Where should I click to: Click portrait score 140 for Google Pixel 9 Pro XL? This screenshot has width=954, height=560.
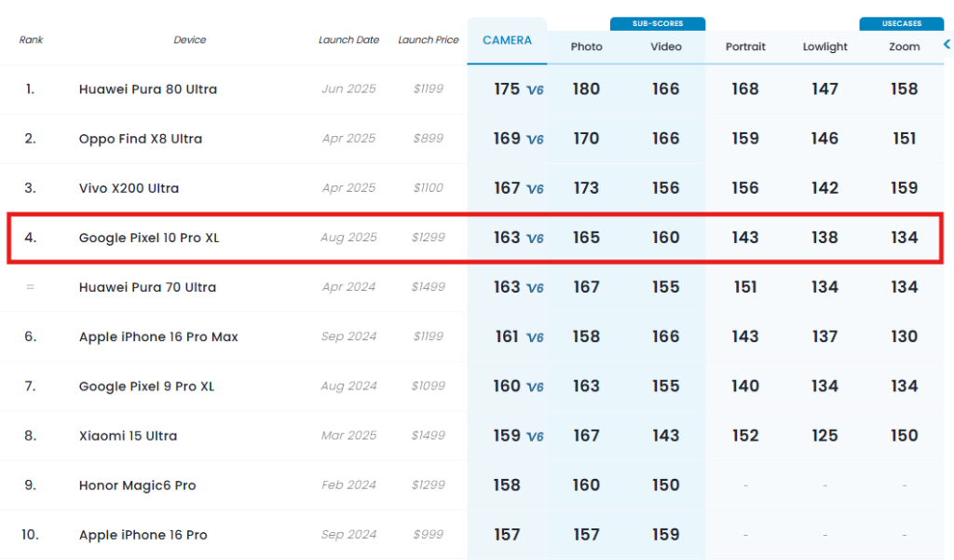(x=745, y=387)
